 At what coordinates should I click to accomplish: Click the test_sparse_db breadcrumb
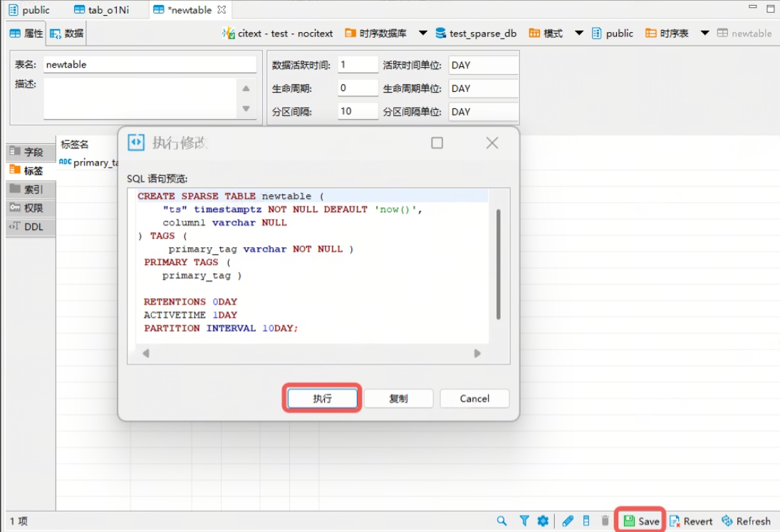476,33
